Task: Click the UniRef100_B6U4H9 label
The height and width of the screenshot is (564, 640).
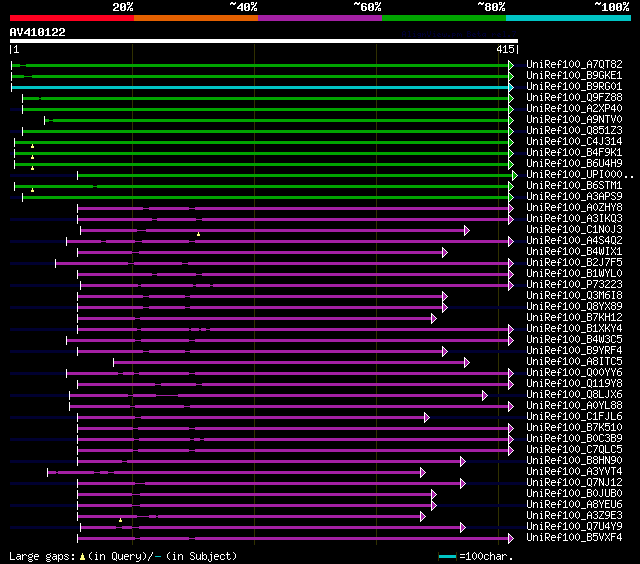Action: [574, 164]
